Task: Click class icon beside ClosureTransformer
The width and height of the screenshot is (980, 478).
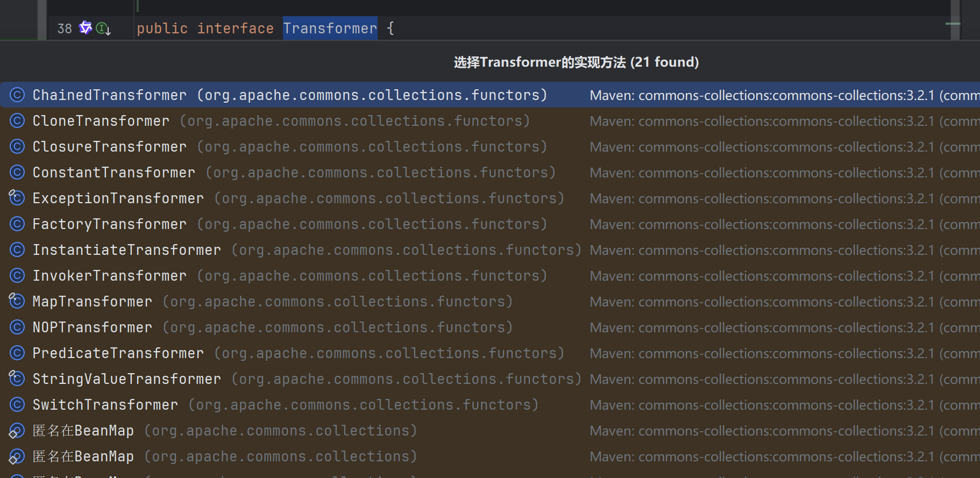Action: tap(17, 147)
